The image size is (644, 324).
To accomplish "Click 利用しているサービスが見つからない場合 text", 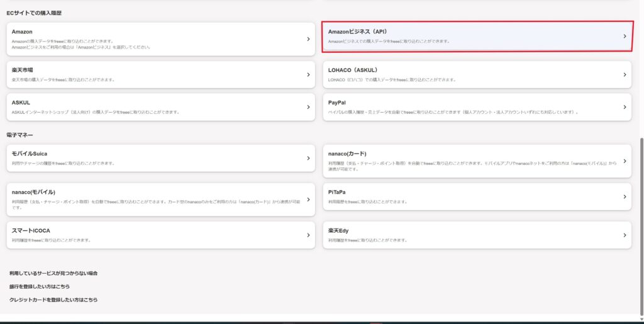I will click(53, 273).
